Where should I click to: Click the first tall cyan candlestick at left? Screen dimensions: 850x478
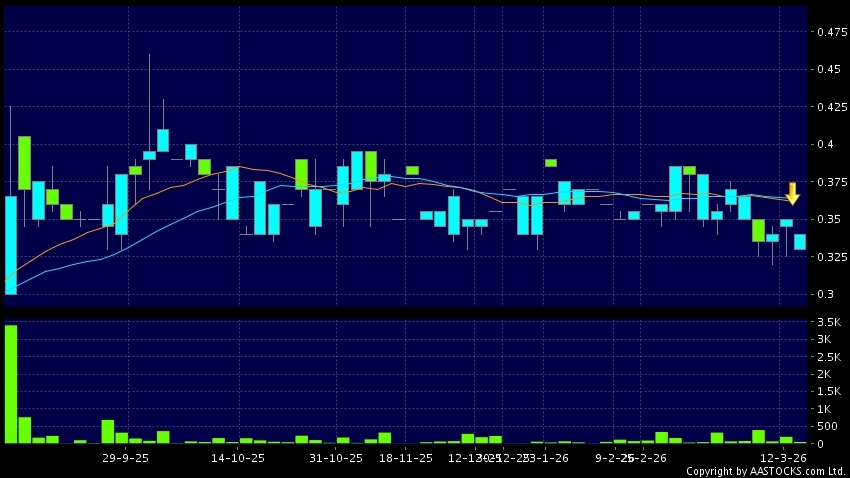[x=11, y=245]
